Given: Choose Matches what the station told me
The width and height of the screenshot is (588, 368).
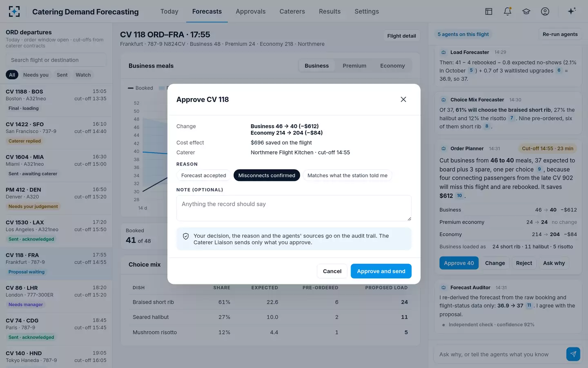Looking at the screenshot, I should [x=347, y=175].
